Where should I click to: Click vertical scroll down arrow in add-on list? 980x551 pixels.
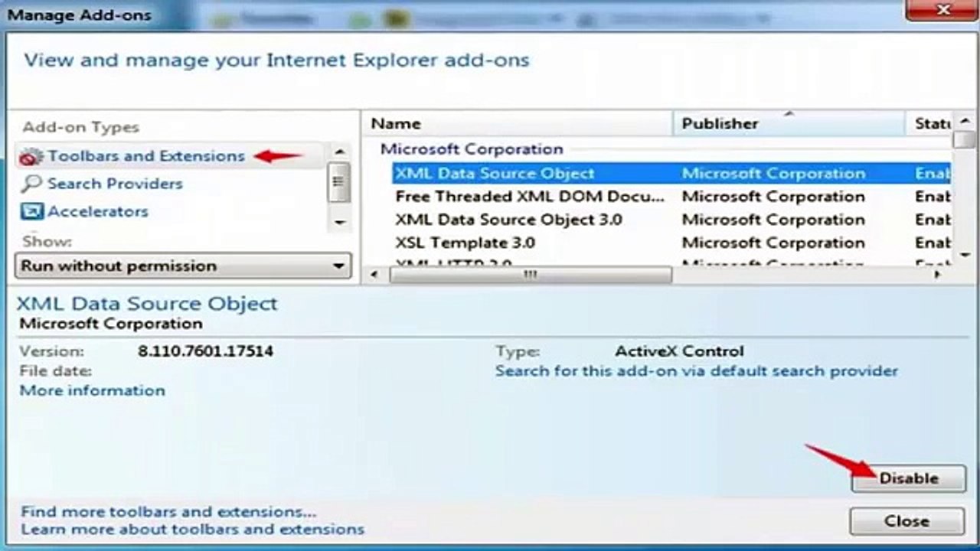965,255
